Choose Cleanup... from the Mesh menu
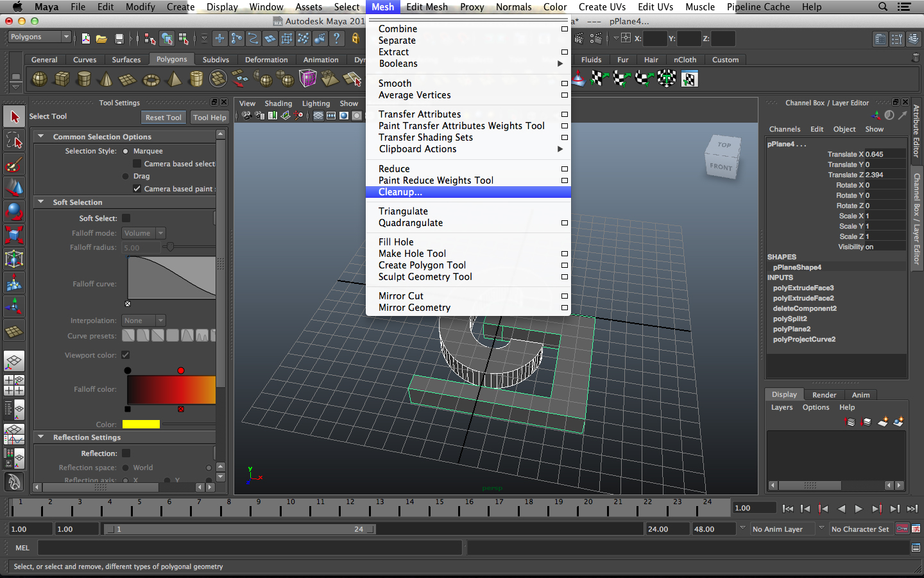Image resolution: width=924 pixels, height=578 pixels. [x=400, y=192]
